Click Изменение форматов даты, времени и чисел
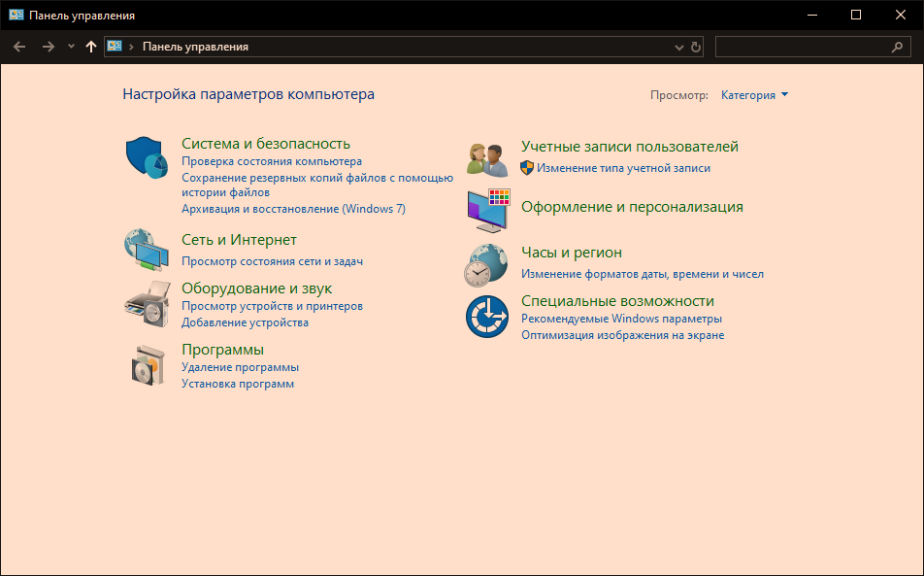This screenshot has height=576, width=924. [x=643, y=274]
